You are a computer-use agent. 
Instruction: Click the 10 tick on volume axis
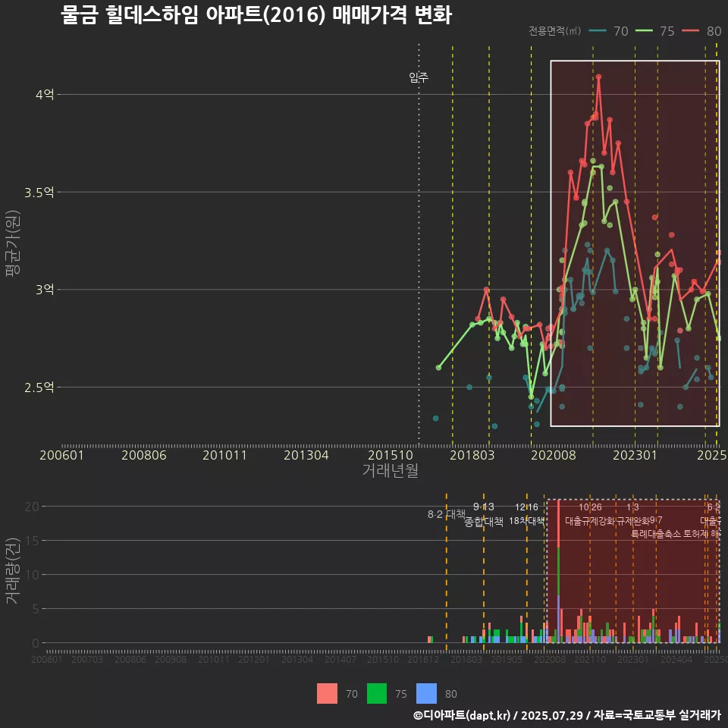(32, 575)
